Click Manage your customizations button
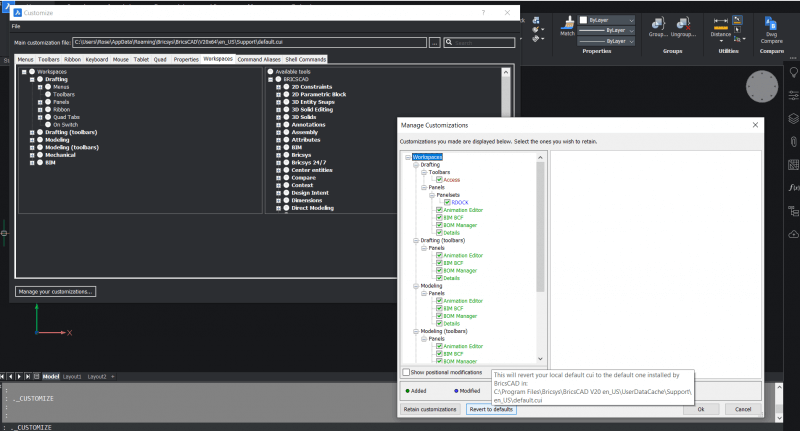 55,292
